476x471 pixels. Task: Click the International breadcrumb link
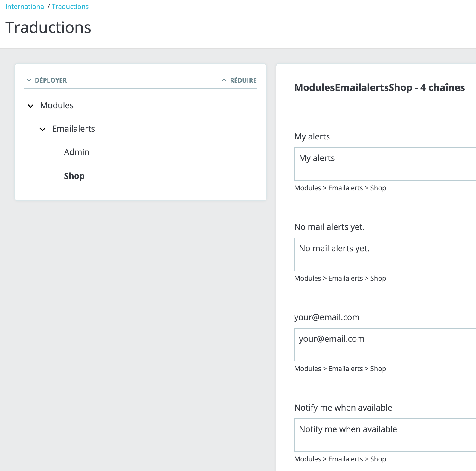pyautogui.click(x=25, y=7)
